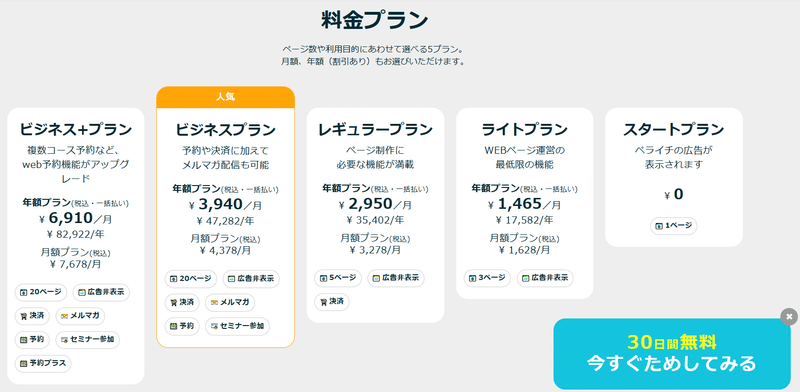Click 広告非表示 tag in ライトプラン card

click(545, 278)
